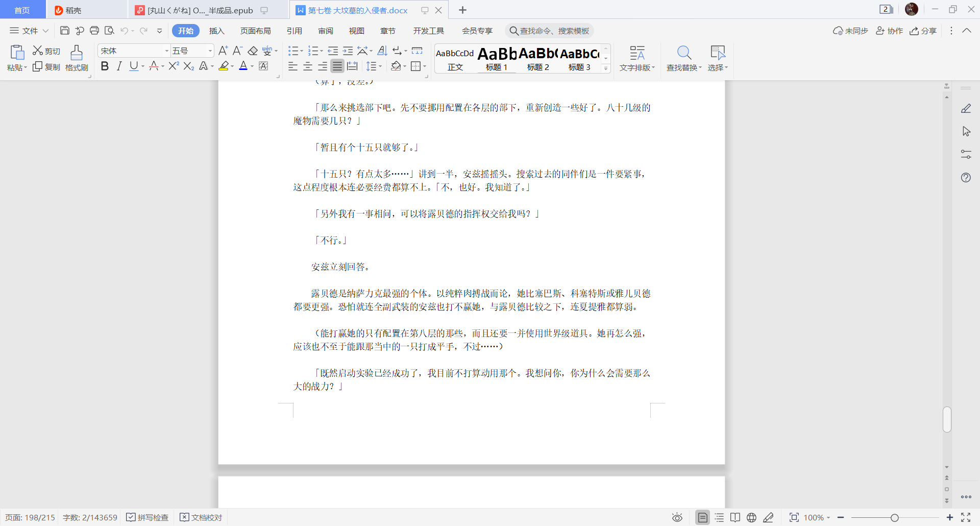
Task: Click the Save icon in quick toolbar
Action: (65, 31)
